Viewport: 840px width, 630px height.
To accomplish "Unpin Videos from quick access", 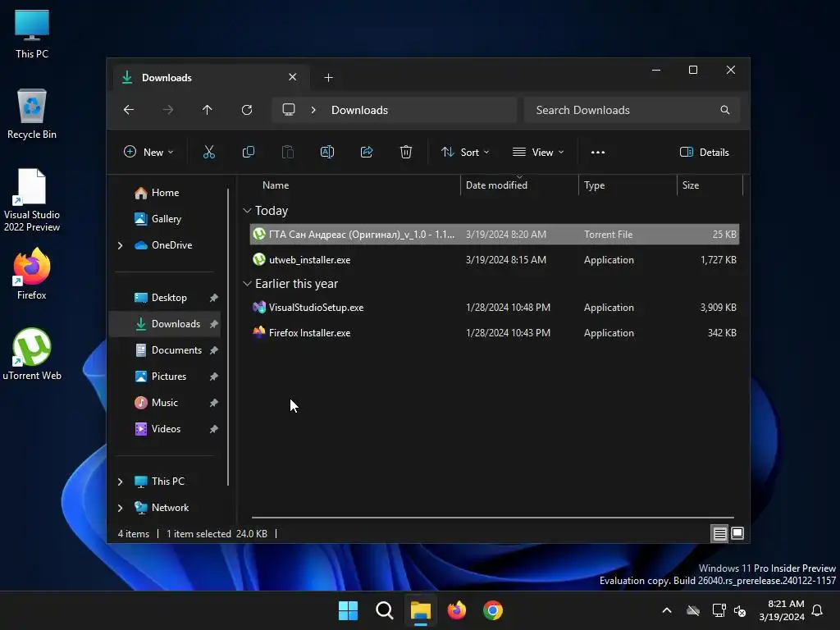I will pos(214,429).
